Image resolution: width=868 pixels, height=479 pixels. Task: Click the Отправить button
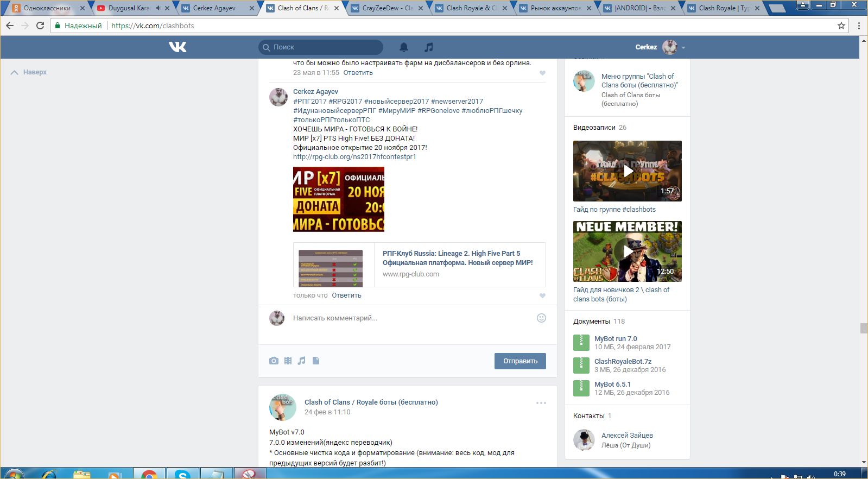tap(520, 361)
